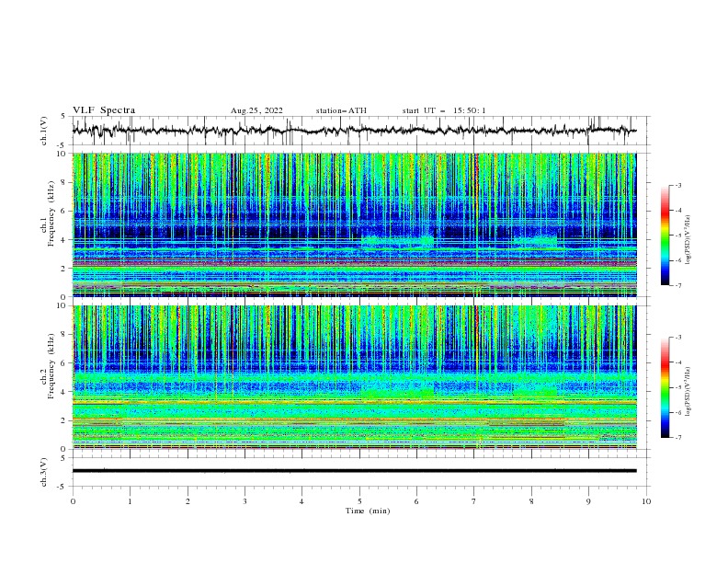
Task: Click the ch.1 "Frequency (kHz)" axis label
Action: (51, 212)
